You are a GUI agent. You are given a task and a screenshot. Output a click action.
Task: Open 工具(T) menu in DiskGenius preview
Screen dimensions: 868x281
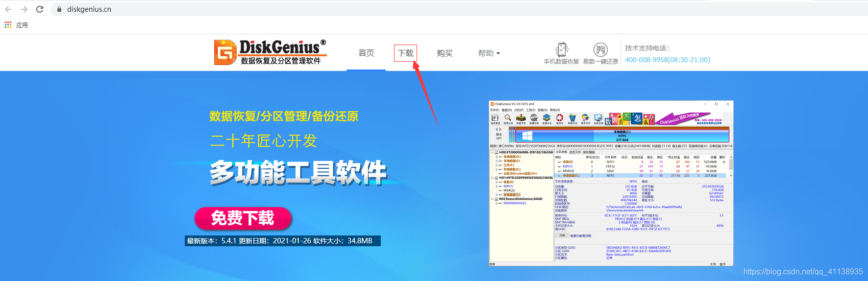[x=531, y=110]
